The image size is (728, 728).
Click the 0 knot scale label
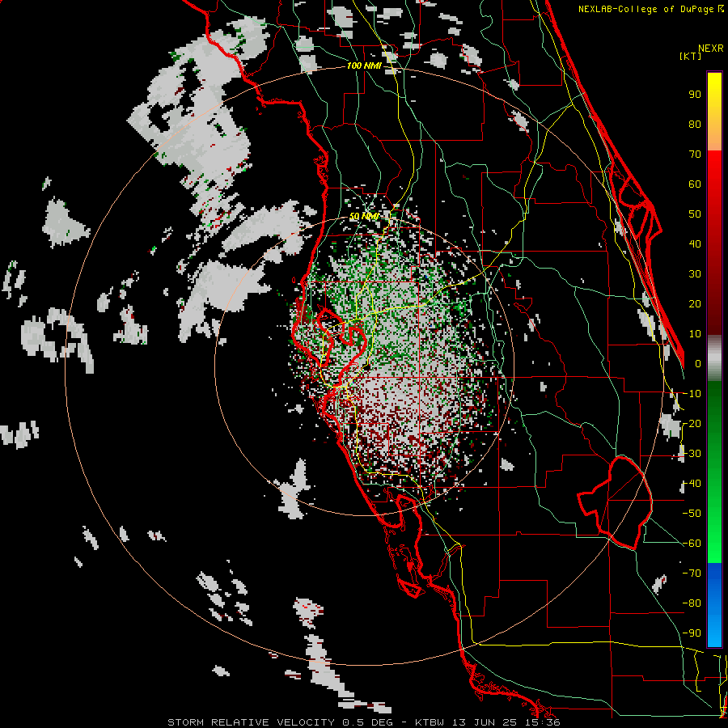pos(698,363)
